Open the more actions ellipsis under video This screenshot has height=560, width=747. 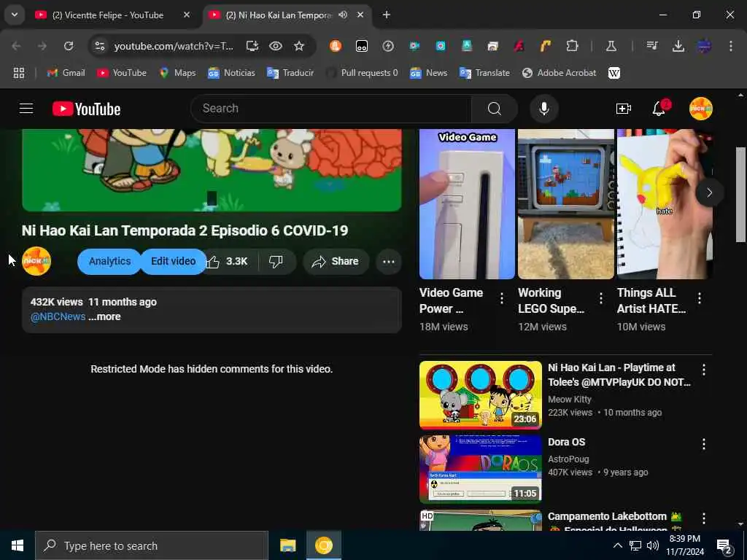click(x=388, y=262)
